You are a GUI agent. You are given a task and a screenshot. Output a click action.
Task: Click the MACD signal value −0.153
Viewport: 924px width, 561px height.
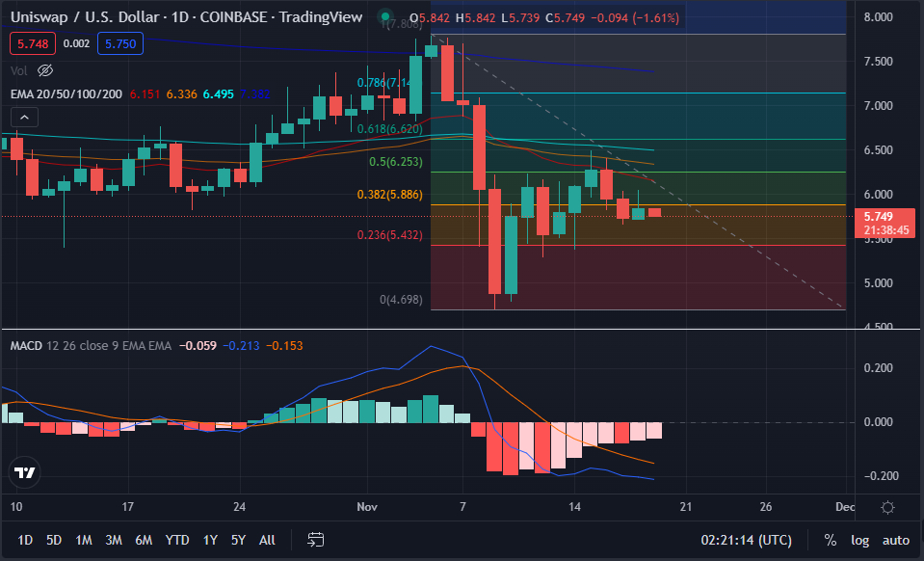coord(284,346)
